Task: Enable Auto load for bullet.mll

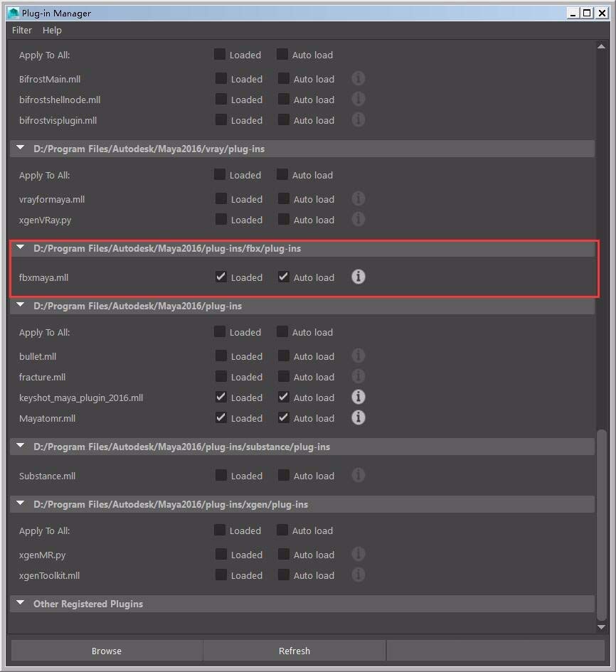Action: pyautogui.click(x=283, y=356)
